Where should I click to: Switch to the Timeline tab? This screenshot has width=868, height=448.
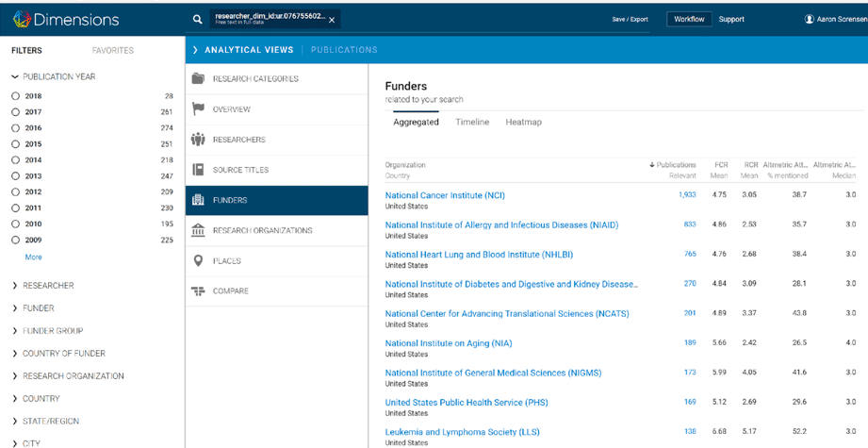[x=472, y=122]
